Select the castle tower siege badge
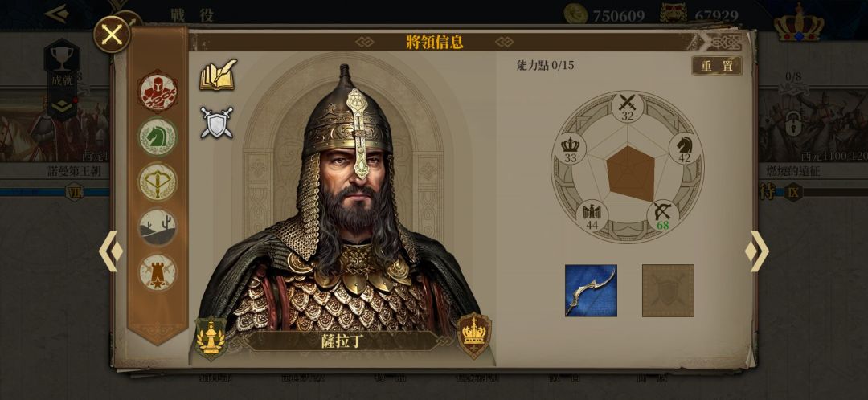The image size is (868, 400). [x=158, y=273]
